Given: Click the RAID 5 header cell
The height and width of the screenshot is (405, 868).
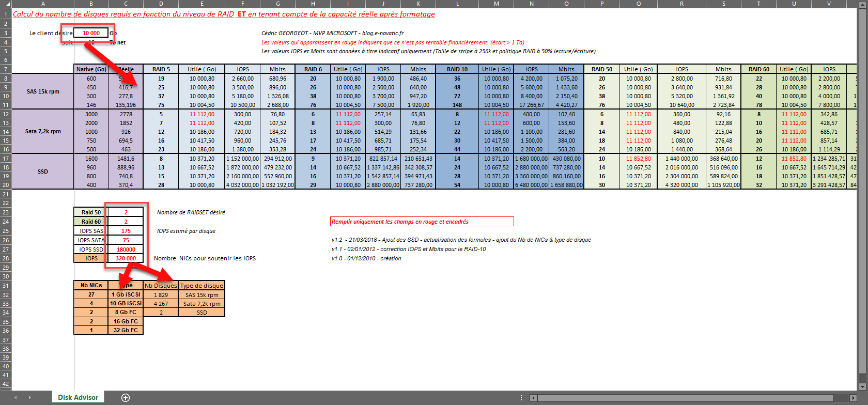Looking at the screenshot, I should coord(161,69).
